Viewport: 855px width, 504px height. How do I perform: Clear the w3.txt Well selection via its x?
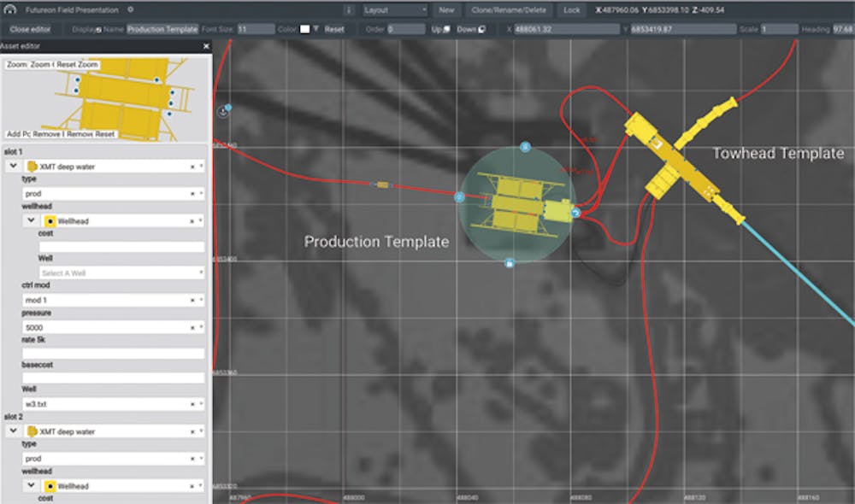[x=194, y=403]
